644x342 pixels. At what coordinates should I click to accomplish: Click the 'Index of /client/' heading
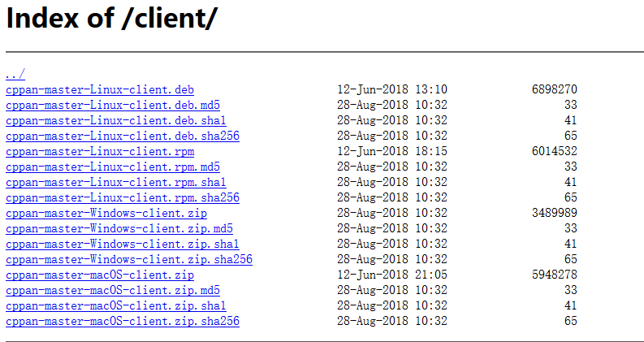point(111,20)
